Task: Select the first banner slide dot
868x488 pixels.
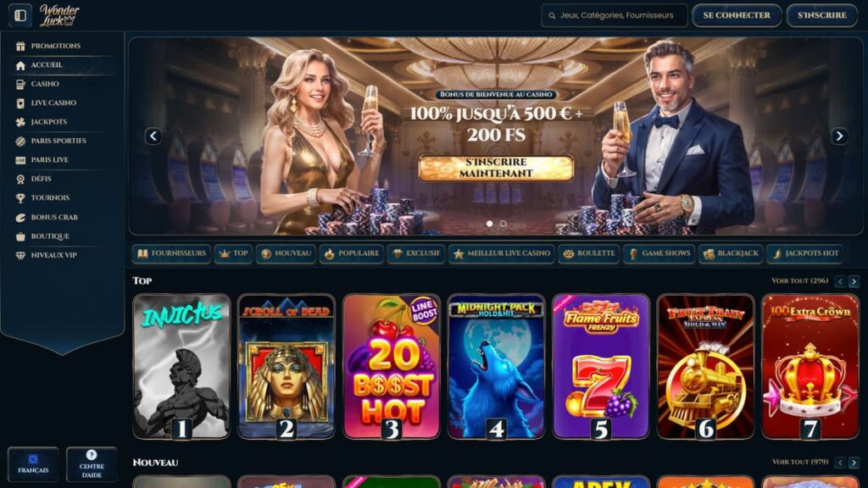Action: (489, 224)
